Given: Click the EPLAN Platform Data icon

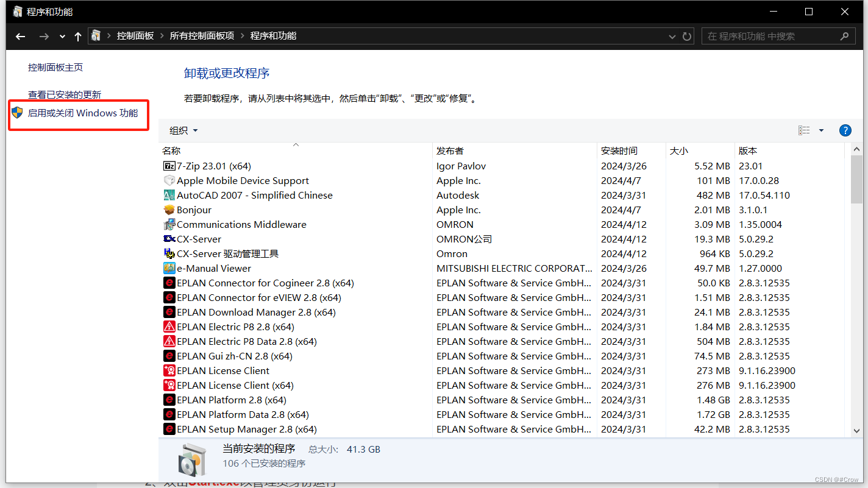Looking at the screenshot, I should 169,414.
